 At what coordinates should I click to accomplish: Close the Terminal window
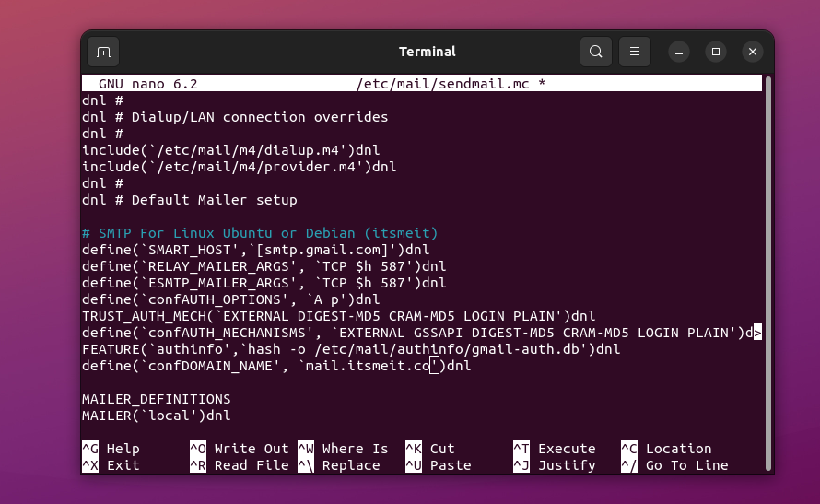pos(753,52)
